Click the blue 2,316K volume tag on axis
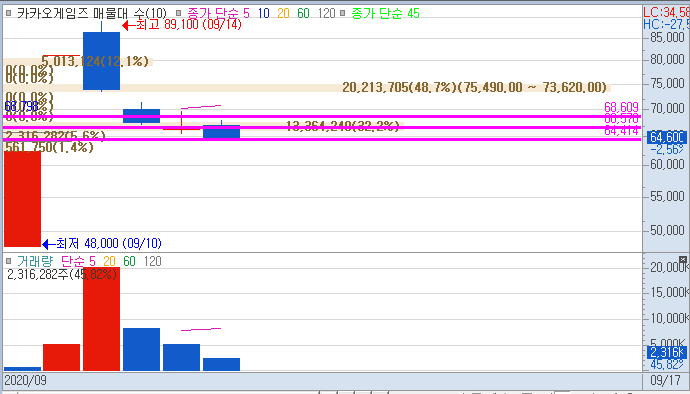Image resolution: width=690 pixels, height=394 pixels. (x=666, y=352)
